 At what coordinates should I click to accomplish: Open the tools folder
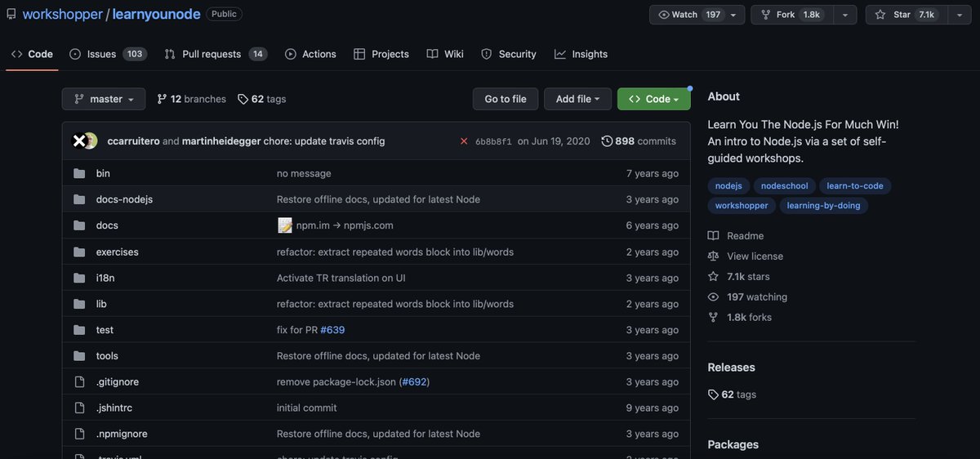pos(107,356)
